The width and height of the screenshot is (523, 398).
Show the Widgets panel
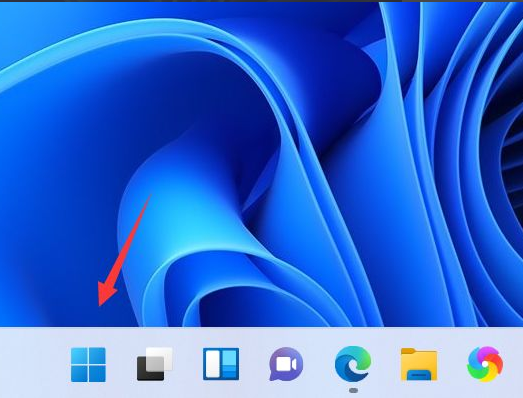(221, 364)
